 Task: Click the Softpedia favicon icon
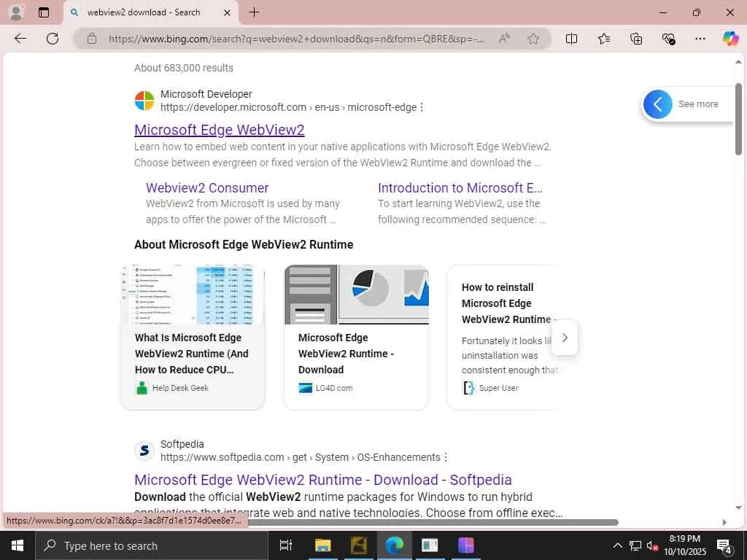(144, 451)
